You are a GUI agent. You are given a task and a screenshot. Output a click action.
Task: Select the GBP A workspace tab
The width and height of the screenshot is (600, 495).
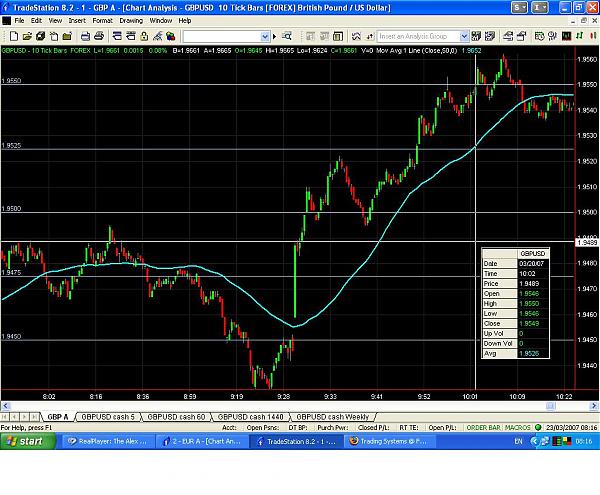[58, 417]
